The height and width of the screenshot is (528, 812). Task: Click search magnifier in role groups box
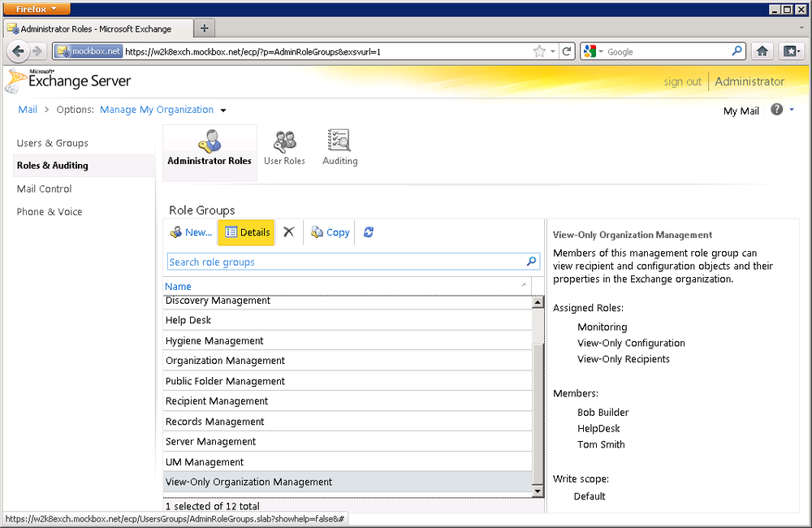[x=531, y=262]
